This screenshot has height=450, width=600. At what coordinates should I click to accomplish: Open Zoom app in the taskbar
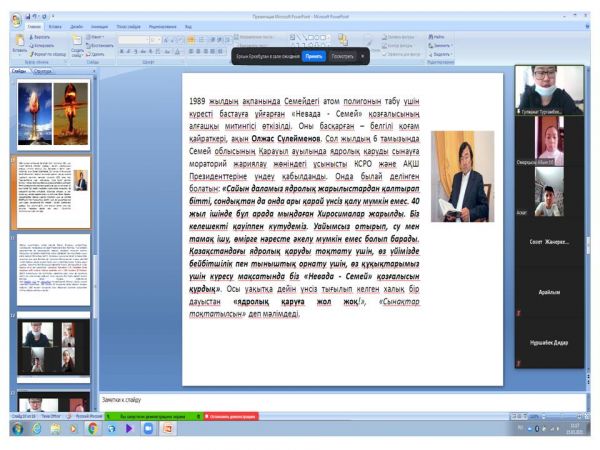[x=148, y=428]
